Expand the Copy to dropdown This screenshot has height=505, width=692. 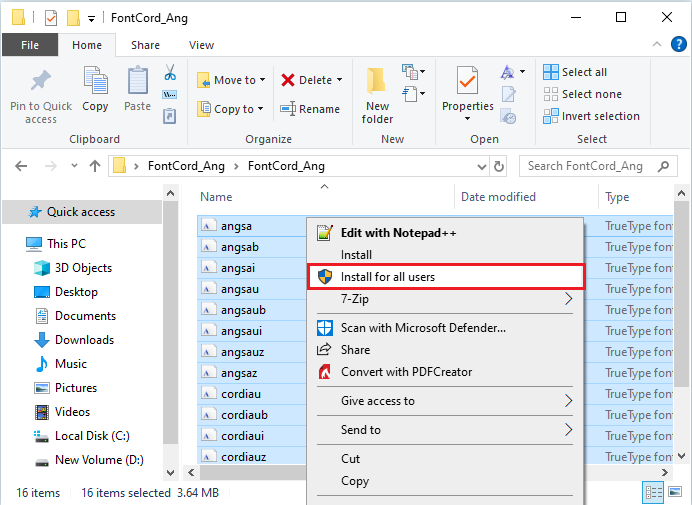pyautogui.click(x=261, y=109)
